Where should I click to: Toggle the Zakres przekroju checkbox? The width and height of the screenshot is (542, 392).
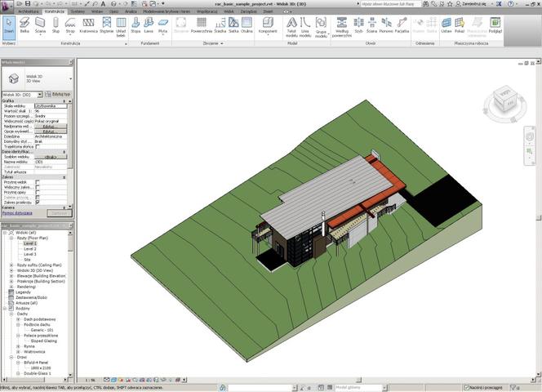tap(38, 203)
